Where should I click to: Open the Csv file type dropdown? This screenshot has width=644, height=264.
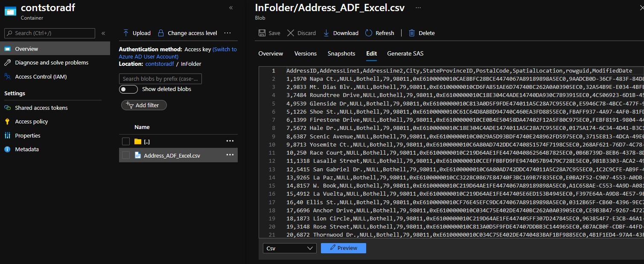coord(290,248)
